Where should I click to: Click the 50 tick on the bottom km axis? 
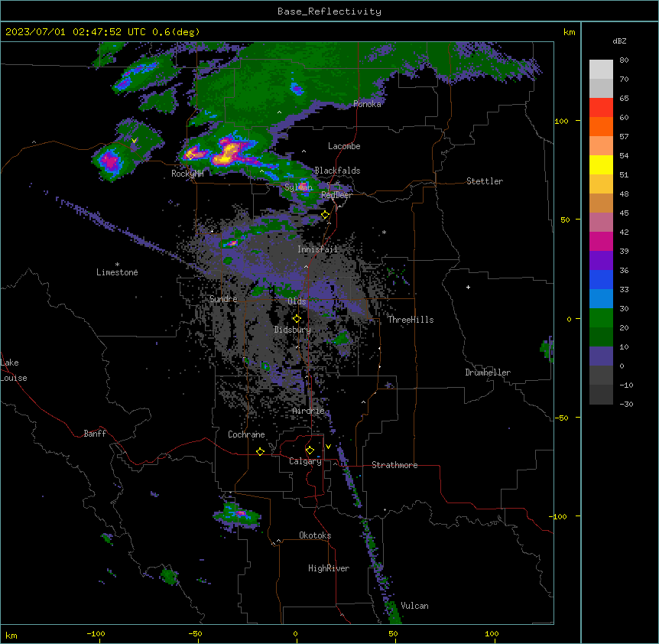click(393, 633)
